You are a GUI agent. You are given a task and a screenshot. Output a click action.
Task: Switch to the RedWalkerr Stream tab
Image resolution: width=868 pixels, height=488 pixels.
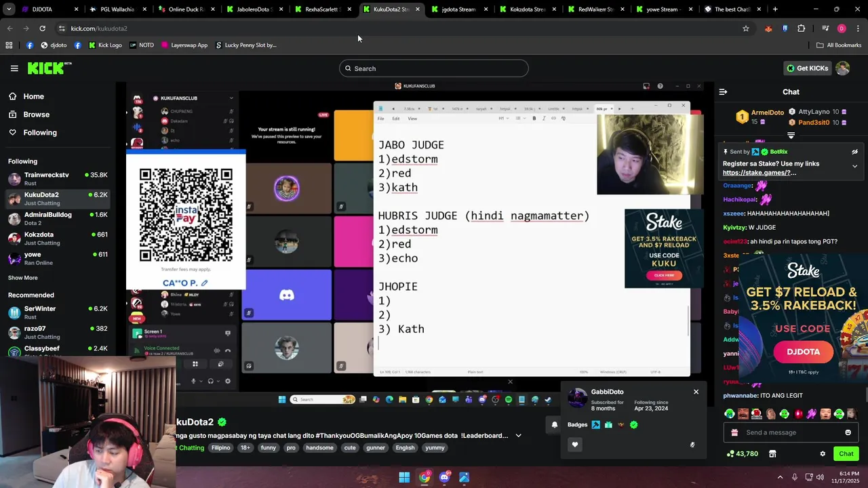click(595, 9)
